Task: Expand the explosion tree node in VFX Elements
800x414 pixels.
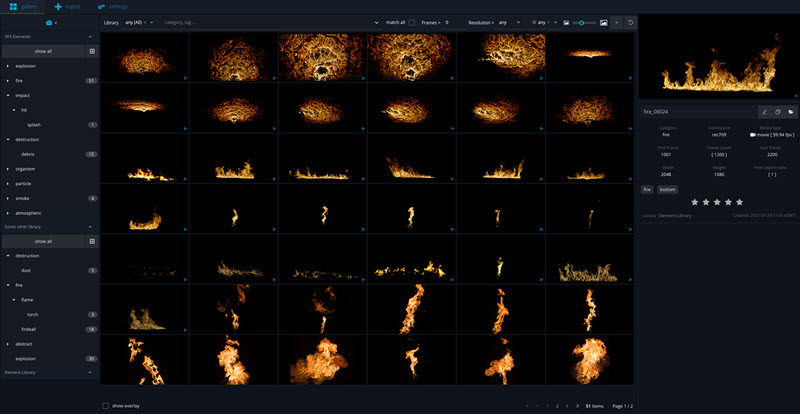Action: [8, 66]
